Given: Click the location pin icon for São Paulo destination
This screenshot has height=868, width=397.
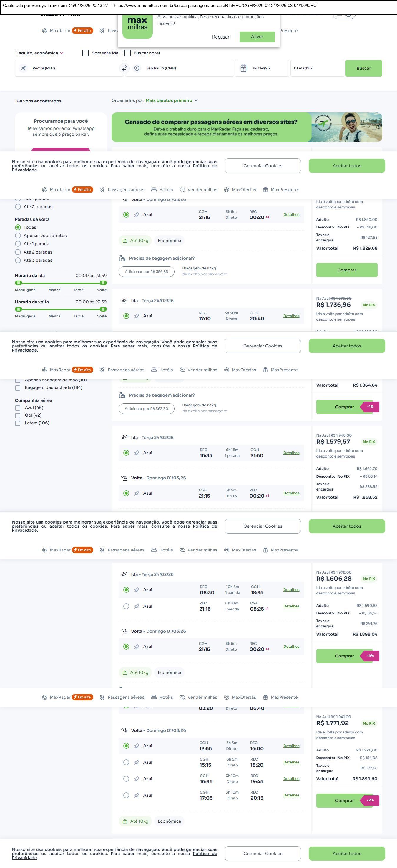Looking at the screenshot, I should [x=137, y=68].
